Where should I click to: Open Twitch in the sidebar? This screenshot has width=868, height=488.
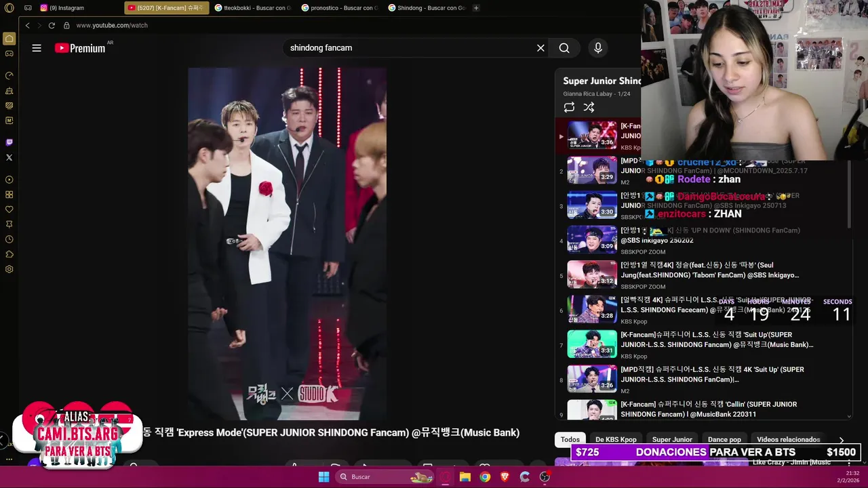coord(9,142)
